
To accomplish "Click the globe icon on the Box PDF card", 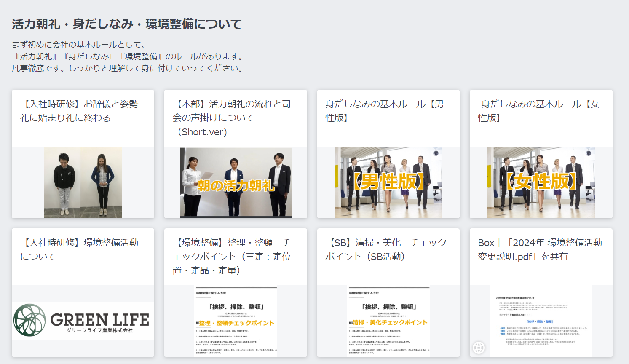I will tap(479, 348).
